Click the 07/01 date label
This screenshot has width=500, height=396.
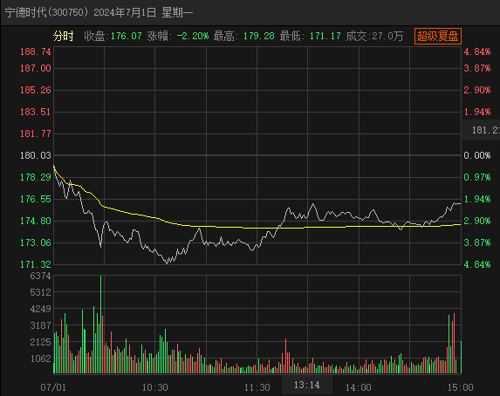click(53, 388)
